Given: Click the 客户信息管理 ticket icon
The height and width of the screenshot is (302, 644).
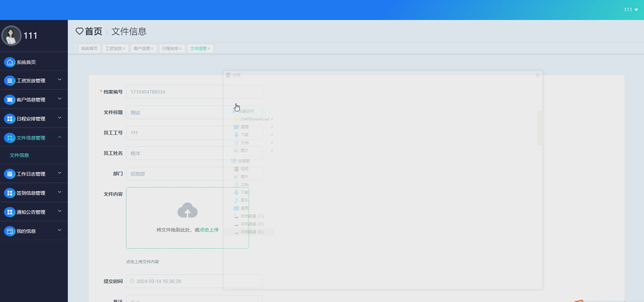Looking at the screenshot, I should click(10, 100).
